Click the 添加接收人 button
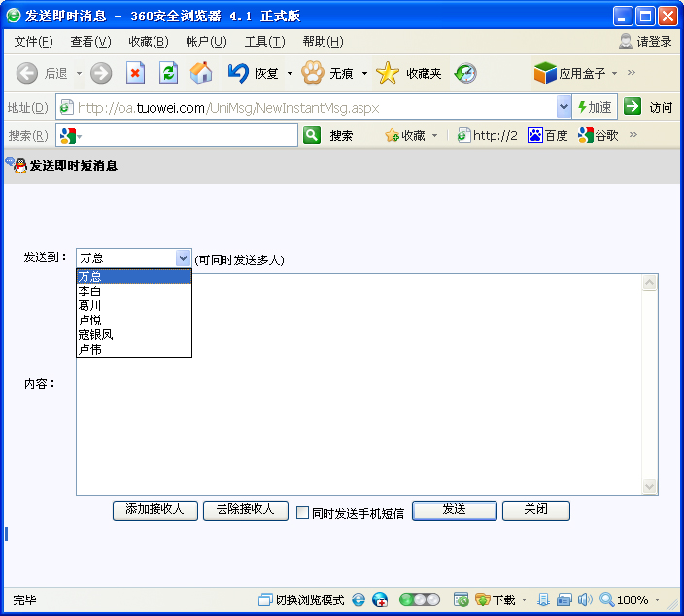 click(154, 510)
